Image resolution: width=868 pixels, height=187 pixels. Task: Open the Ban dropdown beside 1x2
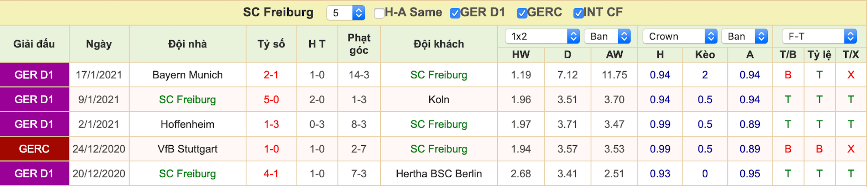click(607, 36)
